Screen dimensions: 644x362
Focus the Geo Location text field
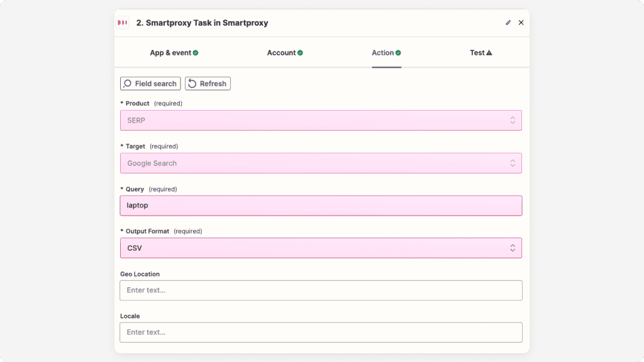point(321,290)
